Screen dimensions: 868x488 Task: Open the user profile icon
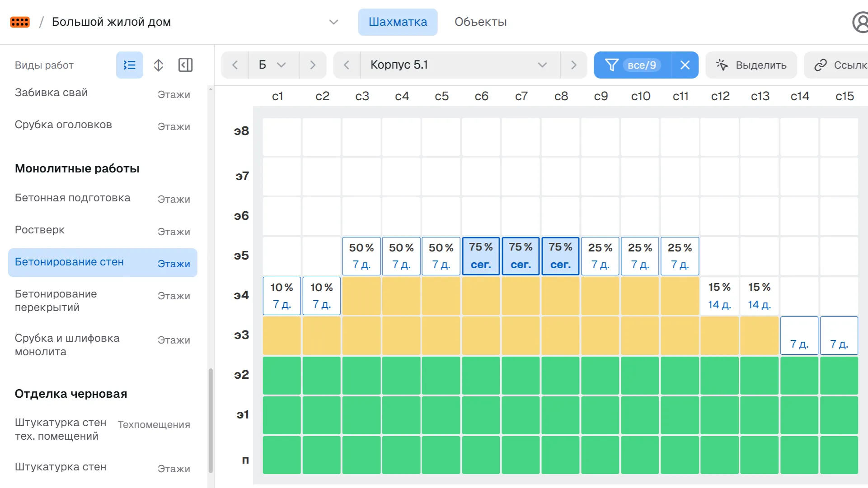(860, 22)
